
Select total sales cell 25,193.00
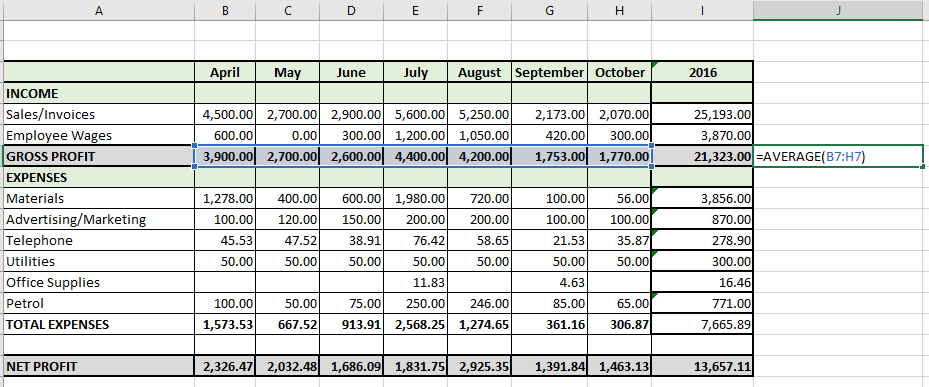coord(703,114)
